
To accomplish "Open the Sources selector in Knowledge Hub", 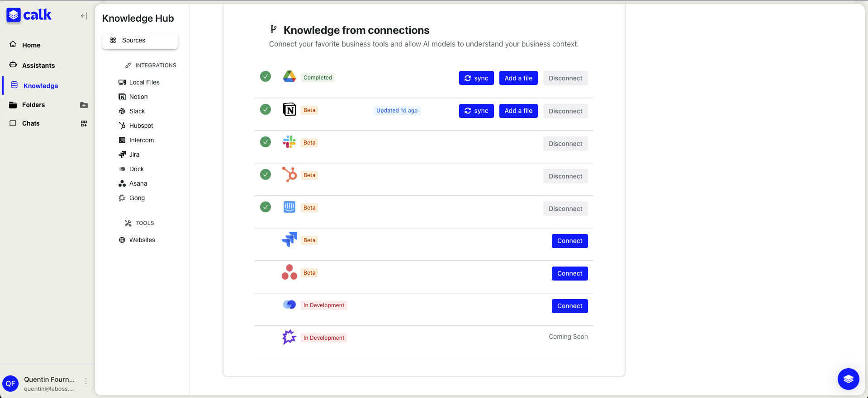I will pyautogui.click(x=140, y=41).
